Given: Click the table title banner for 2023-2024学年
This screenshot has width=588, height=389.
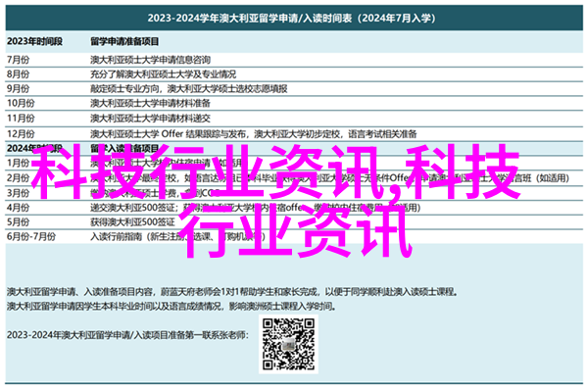Looking at the screenshot, I should coord(294,18).
